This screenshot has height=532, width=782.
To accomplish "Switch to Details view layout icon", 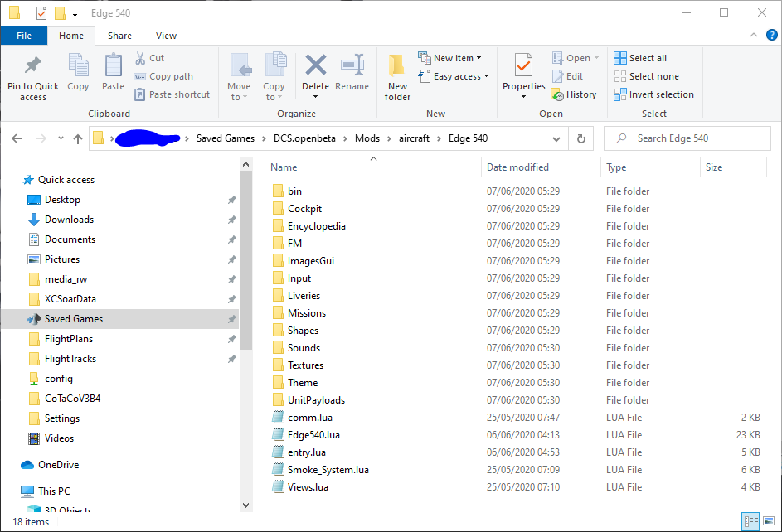I will coord(751,521).
